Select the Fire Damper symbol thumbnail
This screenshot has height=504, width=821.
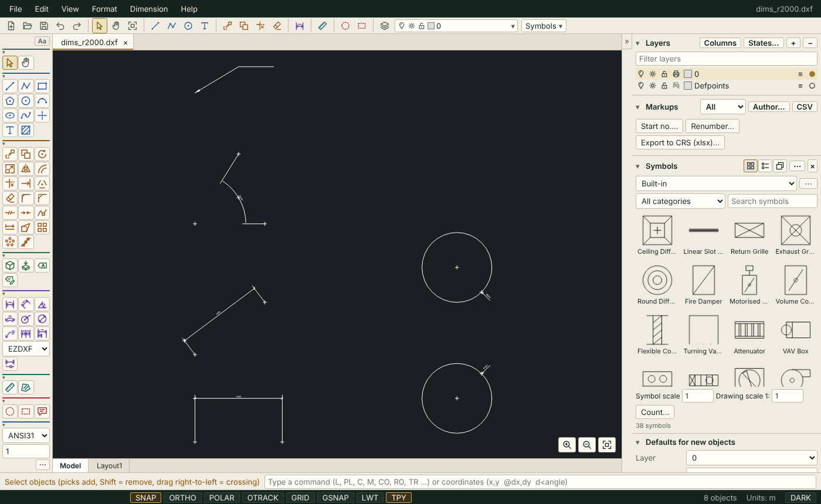pos(704,285)
